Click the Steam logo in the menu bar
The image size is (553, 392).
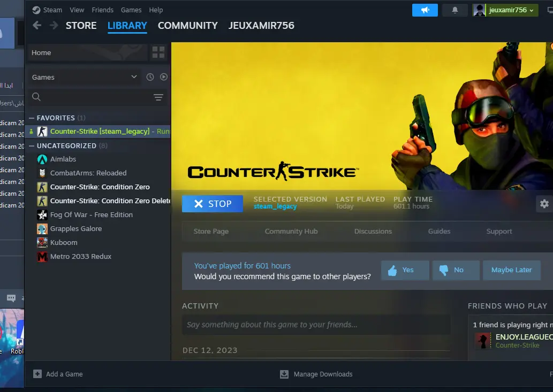[x=36, y=10]
